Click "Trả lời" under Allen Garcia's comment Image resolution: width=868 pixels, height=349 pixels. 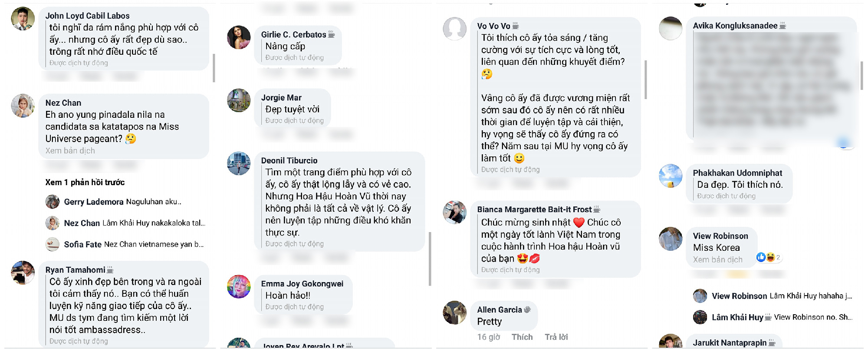coord(556,337)
